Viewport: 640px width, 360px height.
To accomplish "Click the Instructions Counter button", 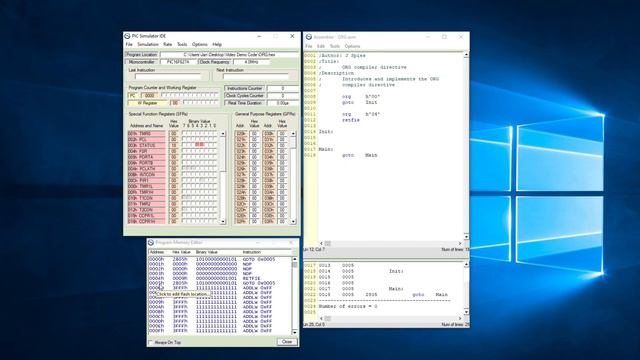I will click(x=244, y=88).
